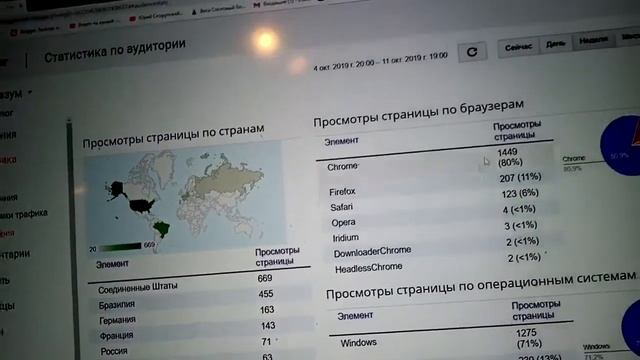
Task: Select the "Сейчас" time range tab
Action: point(518,47)
